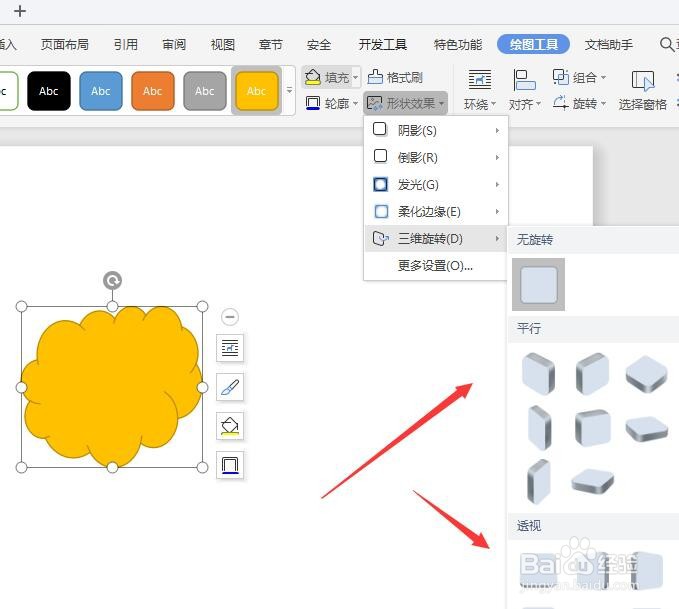The image size is (679, 609).
Task: Open the 选择窗格 selection pane
Action: pyautogui.click(x=643, y=90)
